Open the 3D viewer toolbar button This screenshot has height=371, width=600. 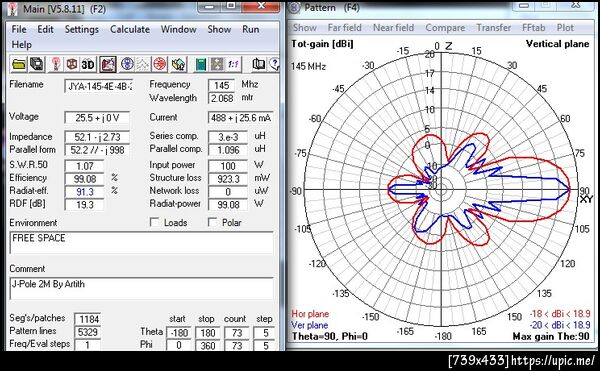click(88, 64)
